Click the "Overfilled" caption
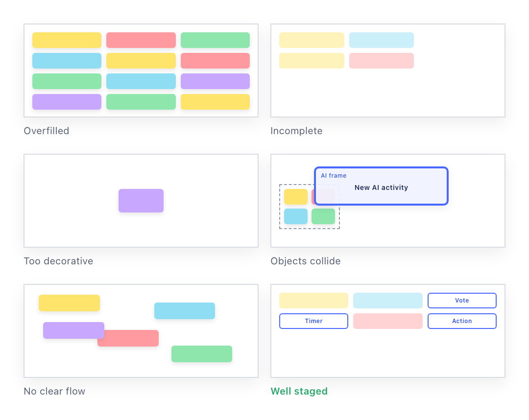 46,131
